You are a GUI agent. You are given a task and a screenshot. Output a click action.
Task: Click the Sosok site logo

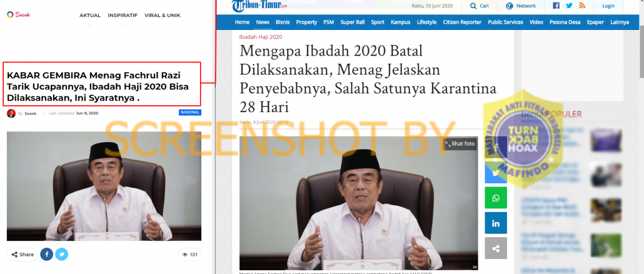[19, 14]
